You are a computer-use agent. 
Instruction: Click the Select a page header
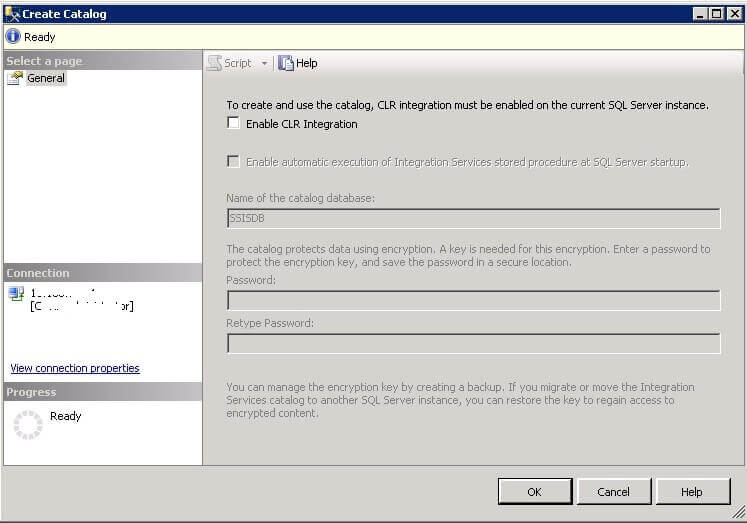tap(102, 60)
